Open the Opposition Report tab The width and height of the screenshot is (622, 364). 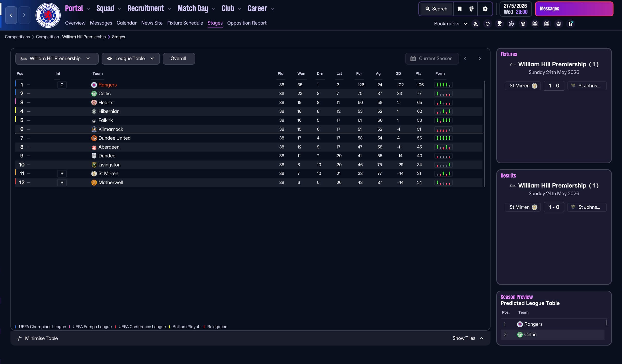pyautogui.click(x=246, y=23)
